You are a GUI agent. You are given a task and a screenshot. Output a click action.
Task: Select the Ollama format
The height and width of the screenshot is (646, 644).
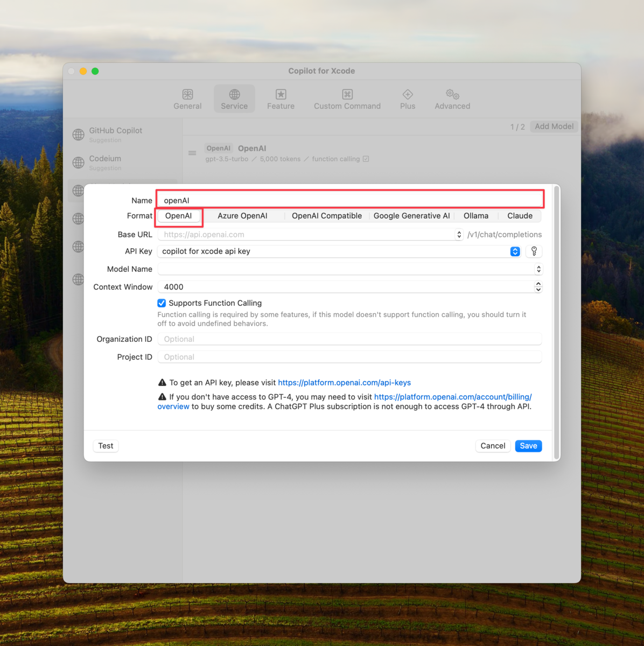[x=476, y=216]
